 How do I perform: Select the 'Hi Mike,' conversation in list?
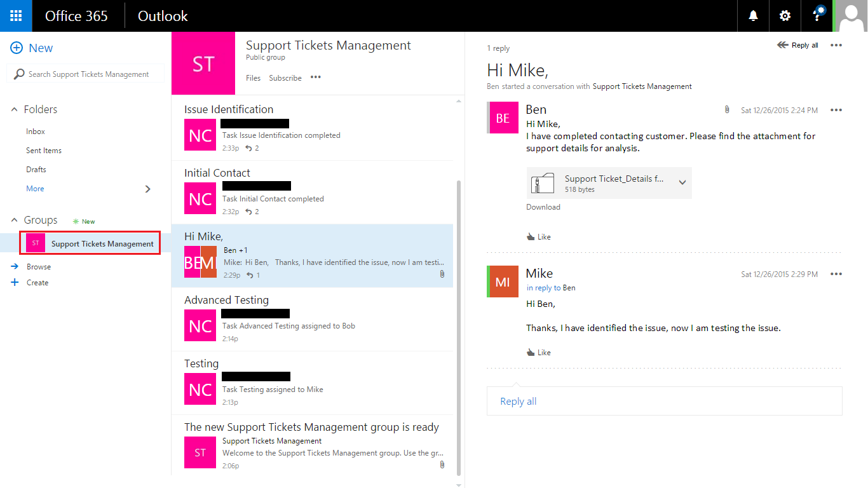312,255
